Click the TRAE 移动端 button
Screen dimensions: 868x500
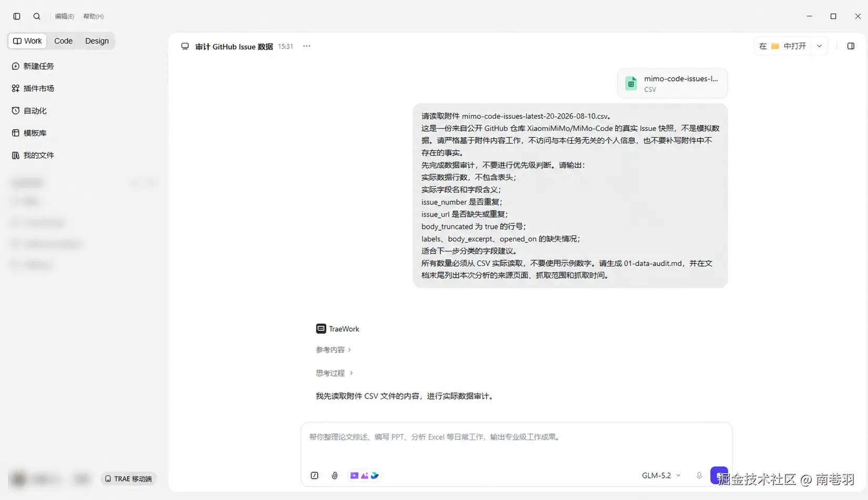pos(128,479)
